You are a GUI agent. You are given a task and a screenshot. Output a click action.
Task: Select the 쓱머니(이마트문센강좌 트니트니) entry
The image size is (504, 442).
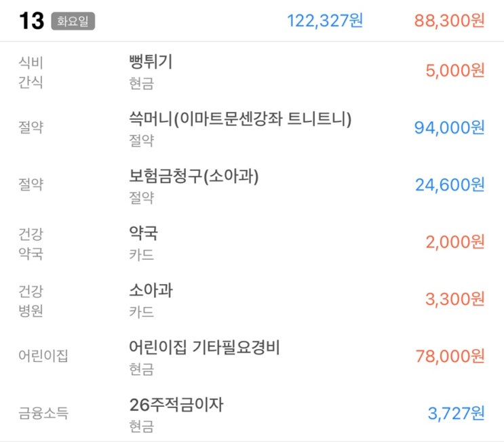click(x=240, y=119)
